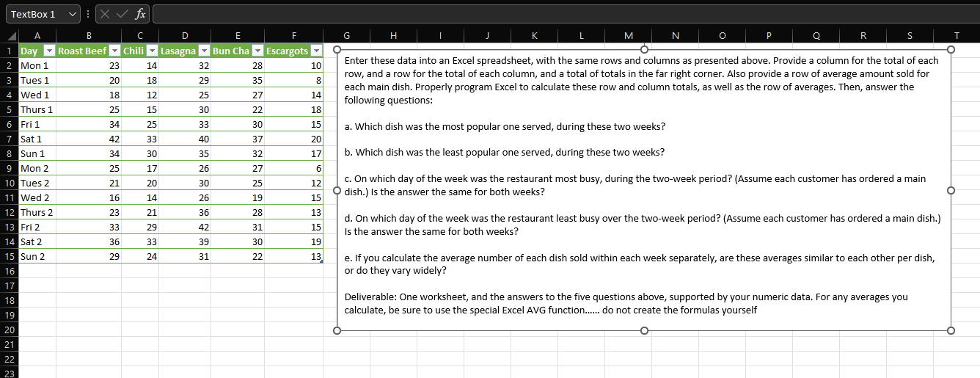Open the Roast Beef filter dropdown
This screenshot has width=980, height=378.
click(114, 51)
